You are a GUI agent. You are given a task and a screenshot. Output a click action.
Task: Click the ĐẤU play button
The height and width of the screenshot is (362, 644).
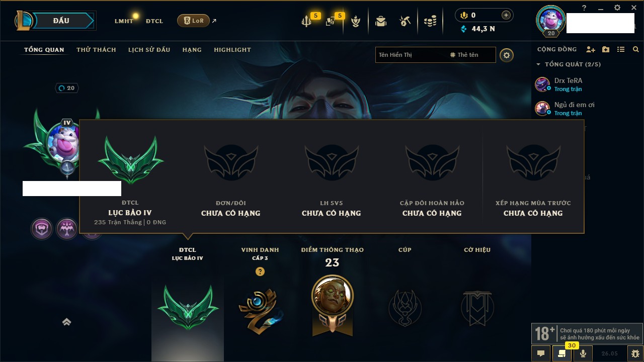[x=61, y=21]
